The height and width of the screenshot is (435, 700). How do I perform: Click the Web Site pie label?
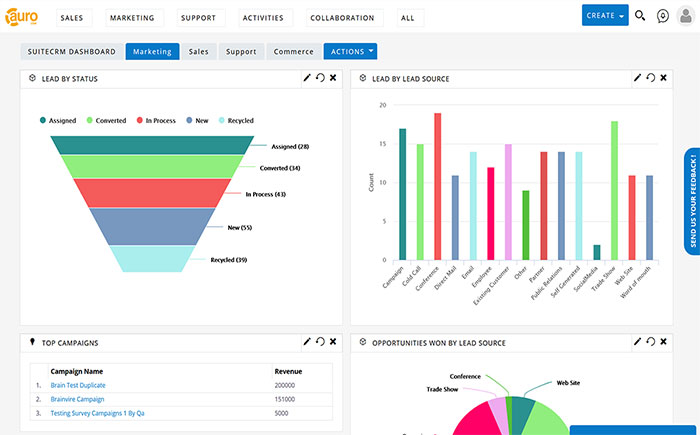coord(568,383)
